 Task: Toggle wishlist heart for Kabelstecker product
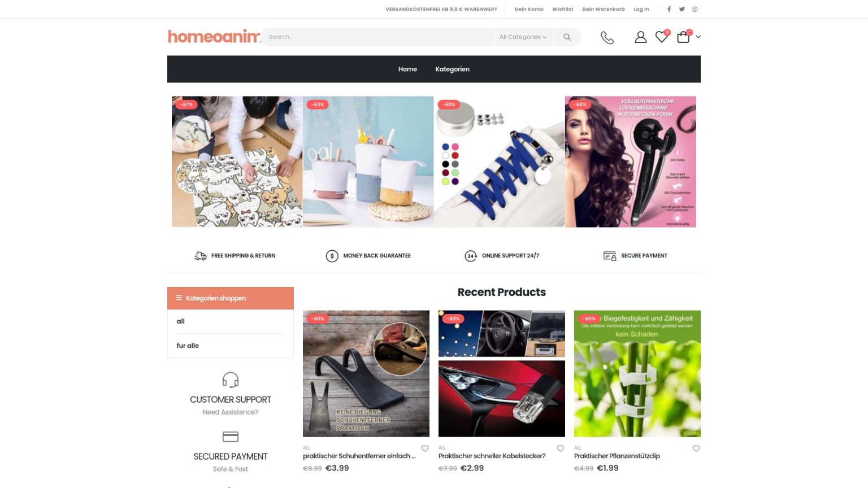[x=561, y=448]
